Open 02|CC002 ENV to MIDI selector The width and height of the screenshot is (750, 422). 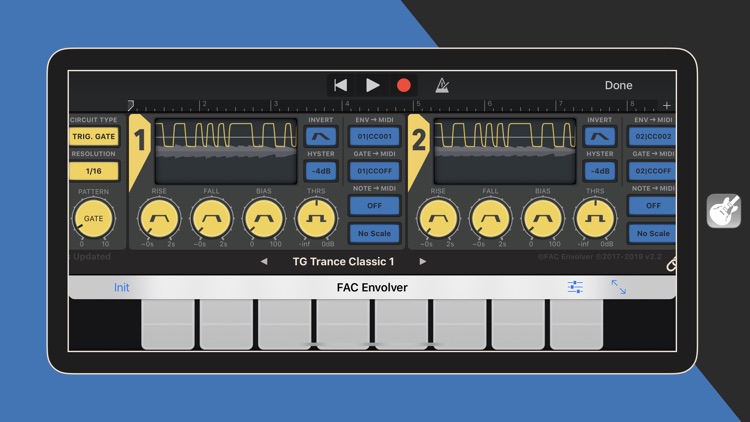point(652,136)
